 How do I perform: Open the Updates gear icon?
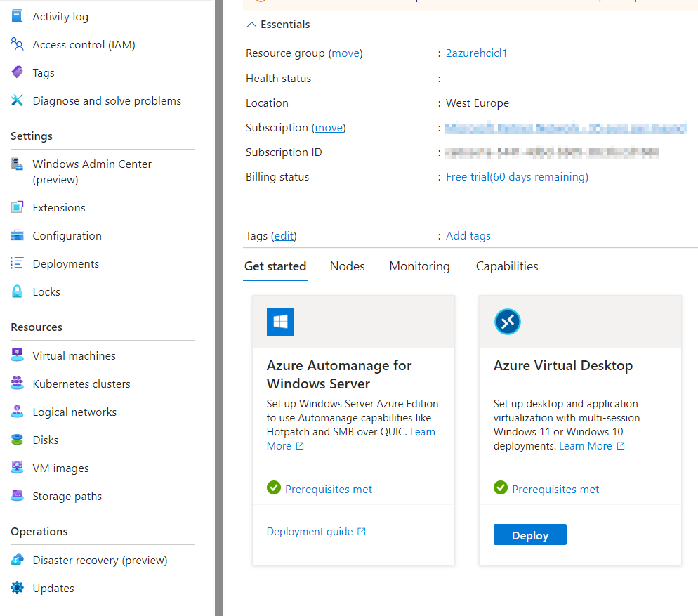[17, 588]
